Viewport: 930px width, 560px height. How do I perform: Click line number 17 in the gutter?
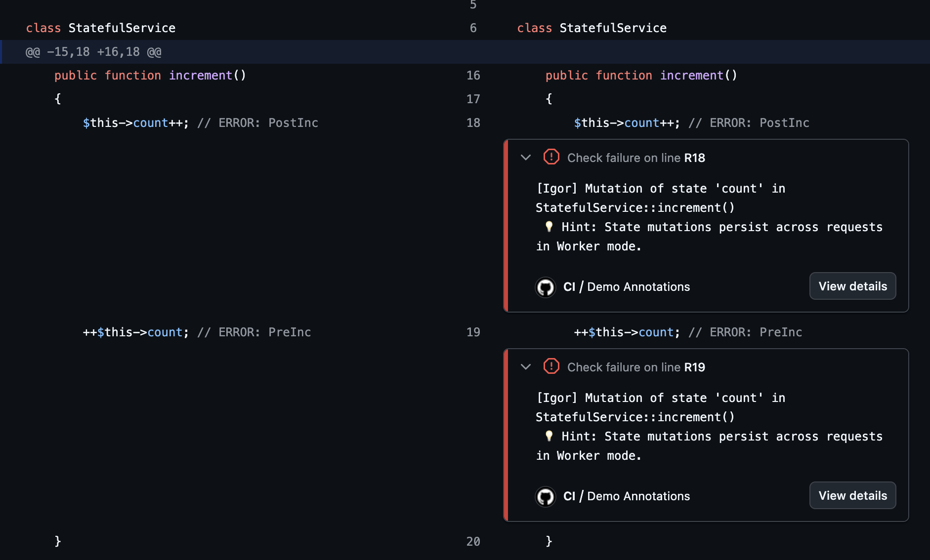click(473, 99)
